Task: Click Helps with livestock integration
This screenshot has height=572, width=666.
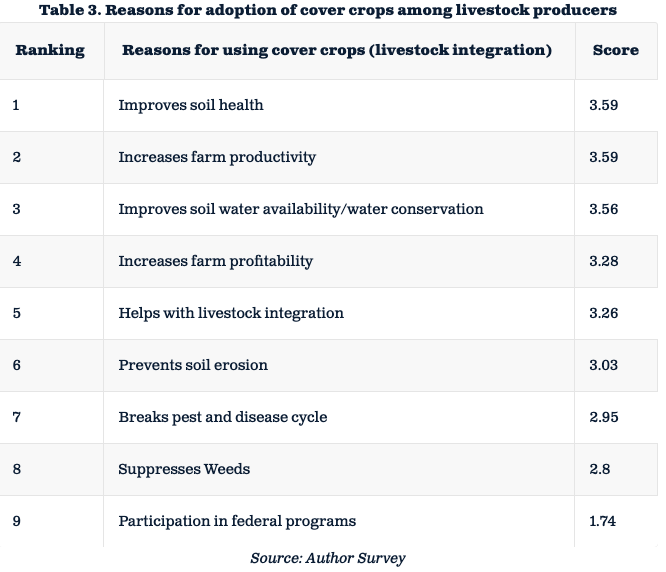Action: [x=231, y=313]
